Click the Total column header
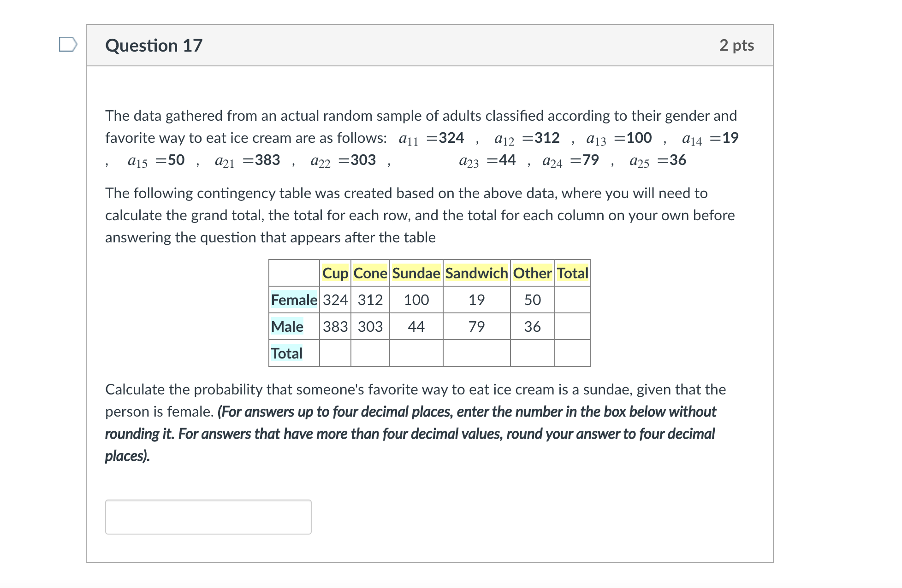902x588 pixels. [572, 273]
